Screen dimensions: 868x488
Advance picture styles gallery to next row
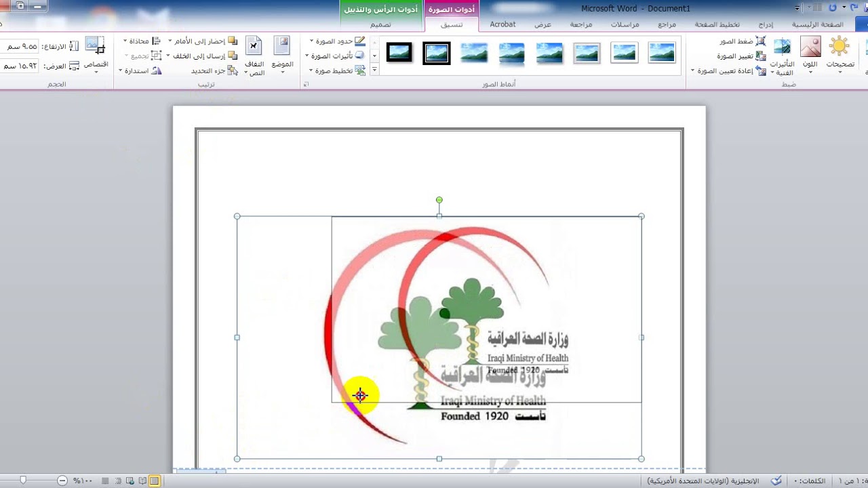coord(374,56)
